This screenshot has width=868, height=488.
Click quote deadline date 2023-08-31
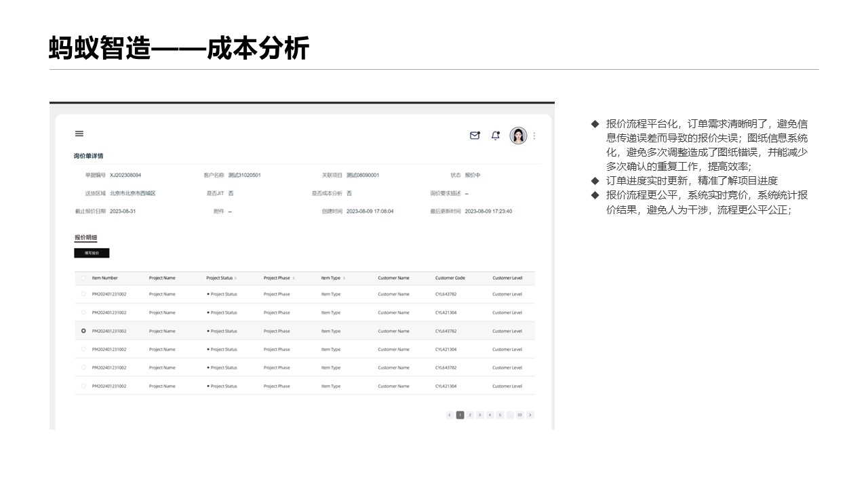123,211
